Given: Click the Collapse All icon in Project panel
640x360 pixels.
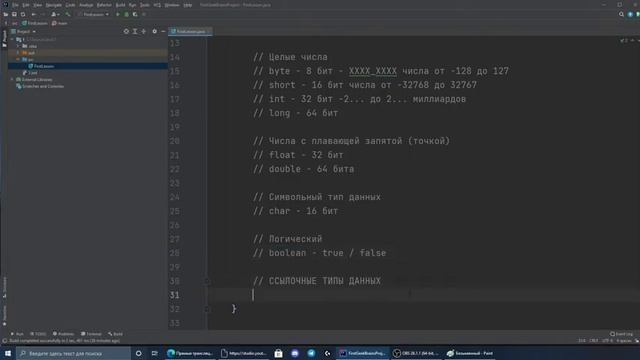Looking at the screenshot, I should tap(143, 31).
